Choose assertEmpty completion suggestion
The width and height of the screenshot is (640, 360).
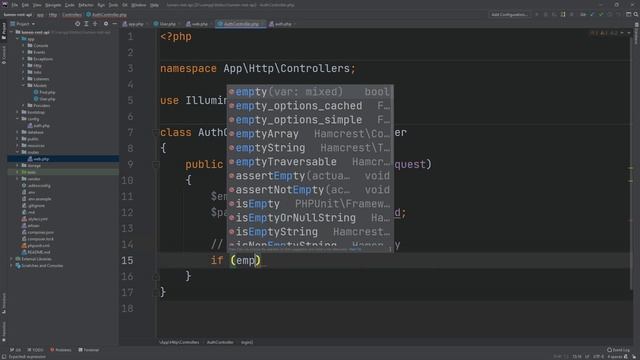pos(310,176)
